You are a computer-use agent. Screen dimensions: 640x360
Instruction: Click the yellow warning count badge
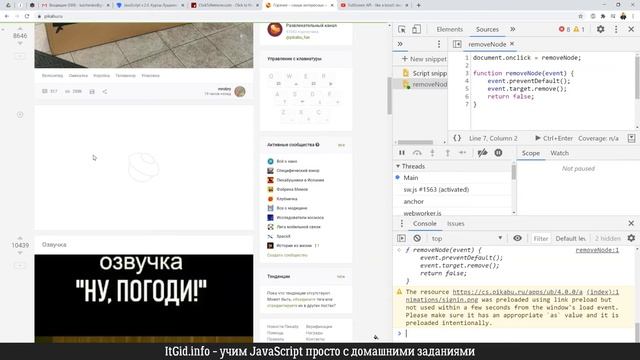[x=579, y=29]
